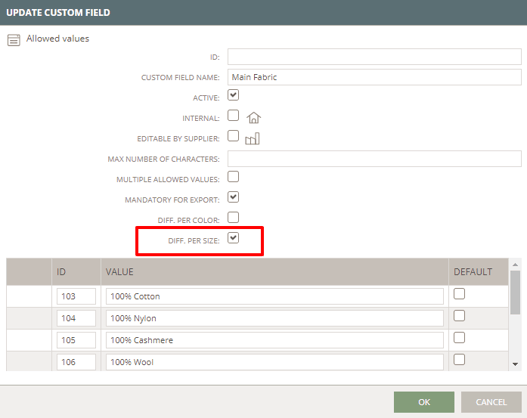
Task: Toggle the Diff. per Size checkbox
Action: pyautogui.click(x=233, y=238)
